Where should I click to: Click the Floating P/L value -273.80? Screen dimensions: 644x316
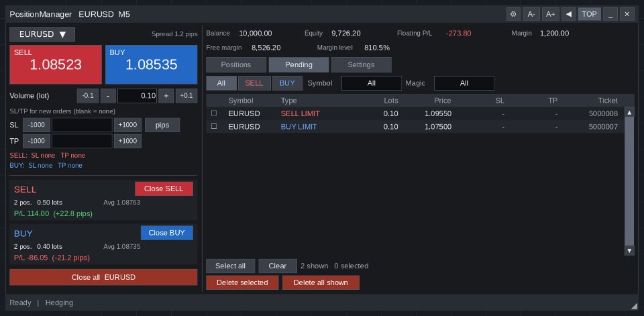coord(458,34)
